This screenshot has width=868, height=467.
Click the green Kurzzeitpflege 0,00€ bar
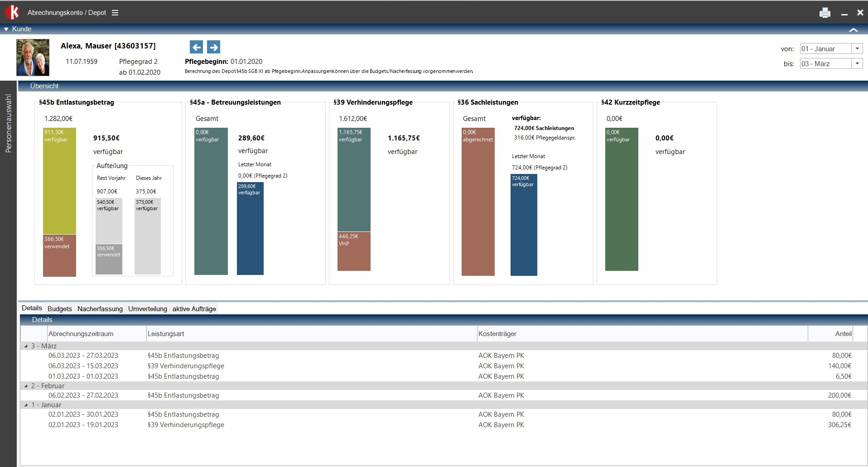click(x=622, y=199)
